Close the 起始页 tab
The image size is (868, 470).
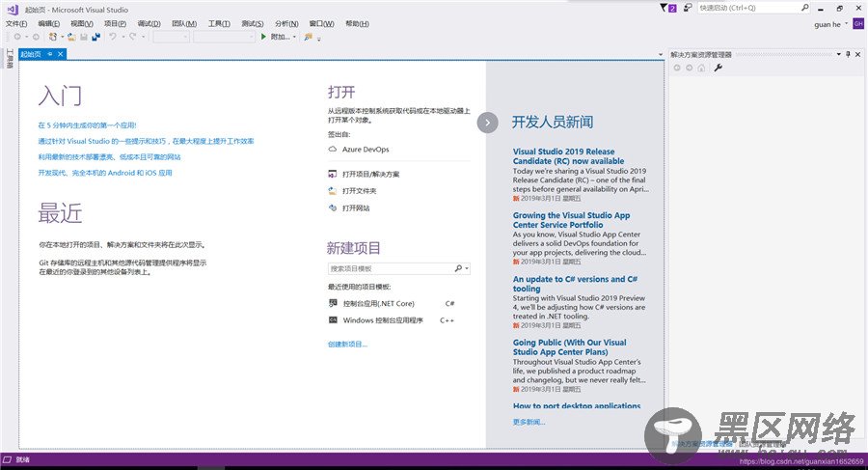(61, 54)
